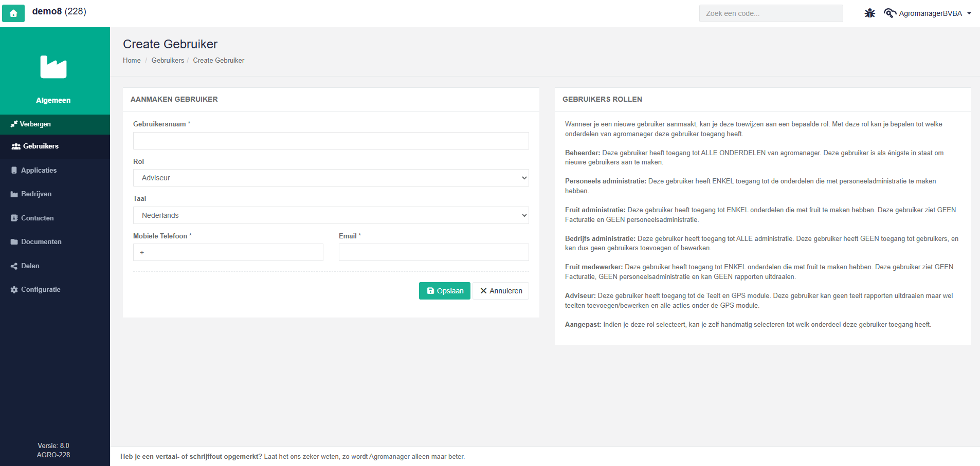Click the Opslaan save button
This screenshot has height=466, width=980.
click(x=445, y=291)
